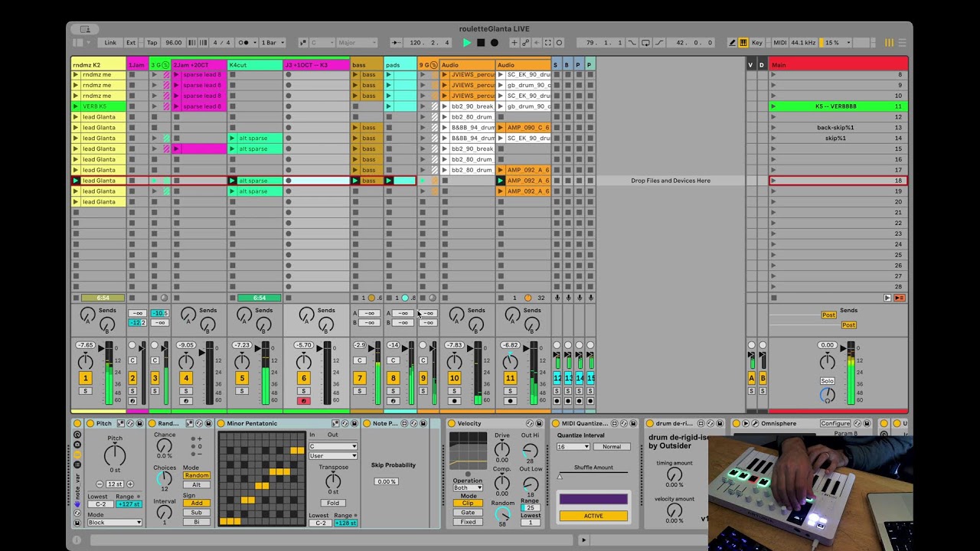980x551 pixels.
Task: Adjust the Pitch knob in Pitch device
Action: 115,456
